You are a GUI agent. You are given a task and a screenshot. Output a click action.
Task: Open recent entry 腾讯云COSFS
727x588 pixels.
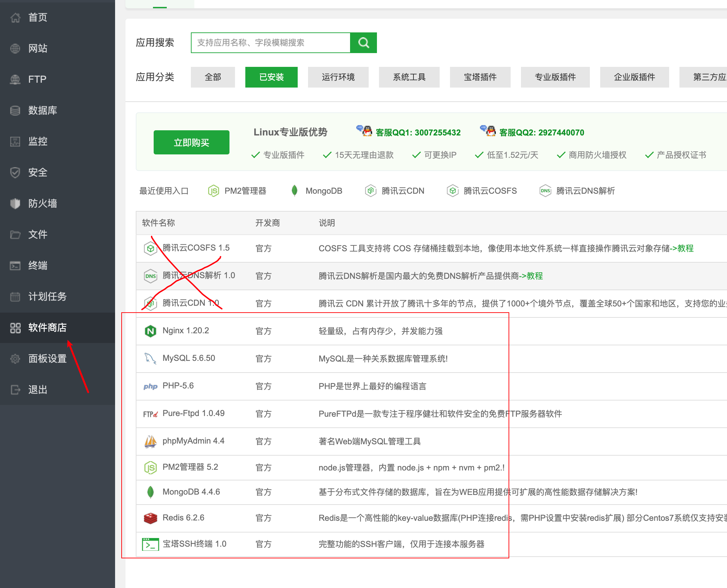pos(482,191)
